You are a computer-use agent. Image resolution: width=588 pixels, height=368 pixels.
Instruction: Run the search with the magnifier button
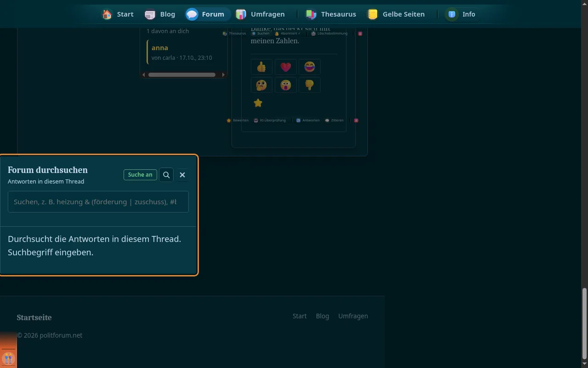point(166,175)
